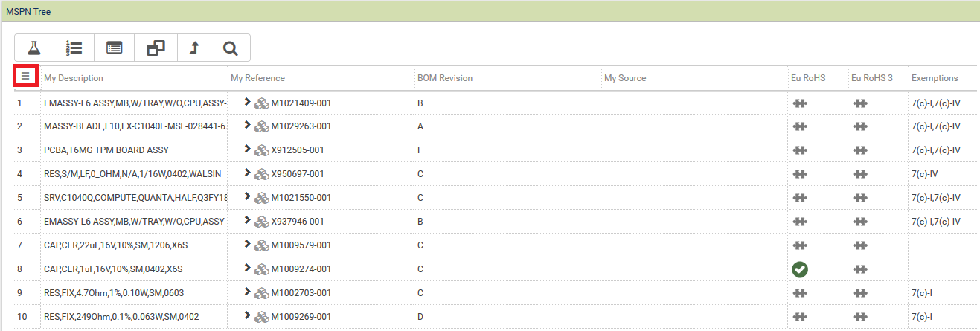980x331 pixels.
Task: Expand the M1009579-001 tree node
Action: (x=247, y=245)
